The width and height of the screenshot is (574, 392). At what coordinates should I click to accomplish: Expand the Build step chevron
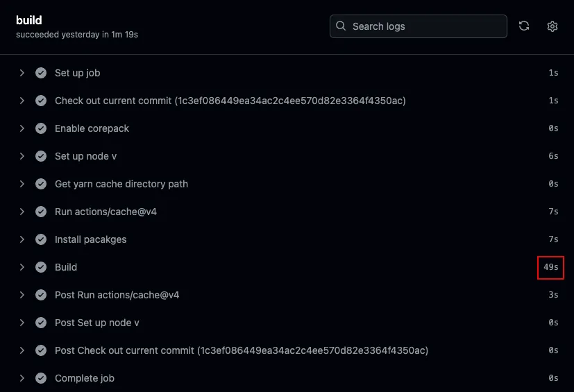(x=22, y=267)
